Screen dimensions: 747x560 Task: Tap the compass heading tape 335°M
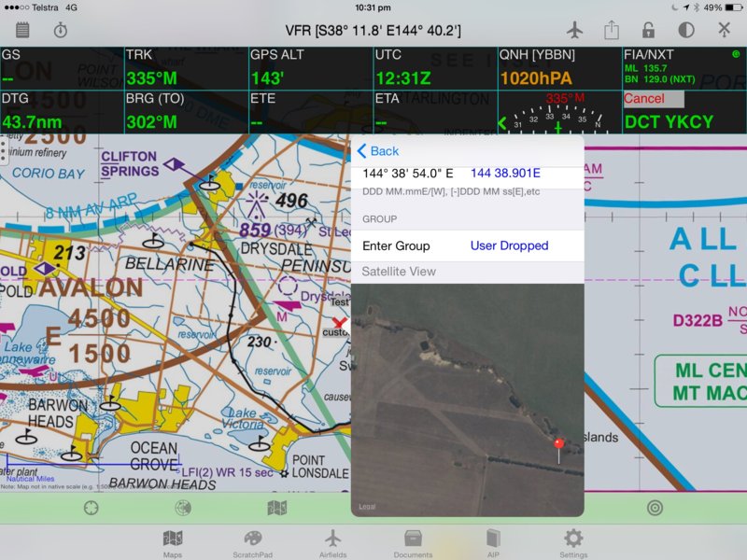point(559,112)
